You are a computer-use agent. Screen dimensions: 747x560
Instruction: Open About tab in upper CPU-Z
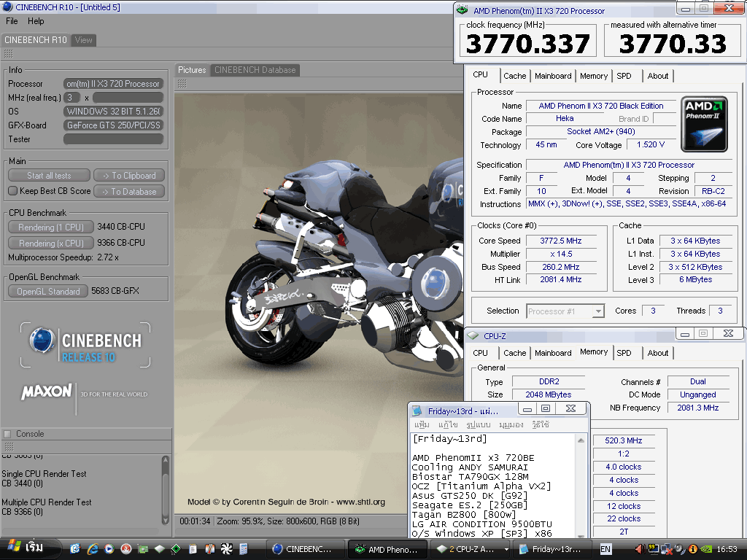[x=657, y=76]
